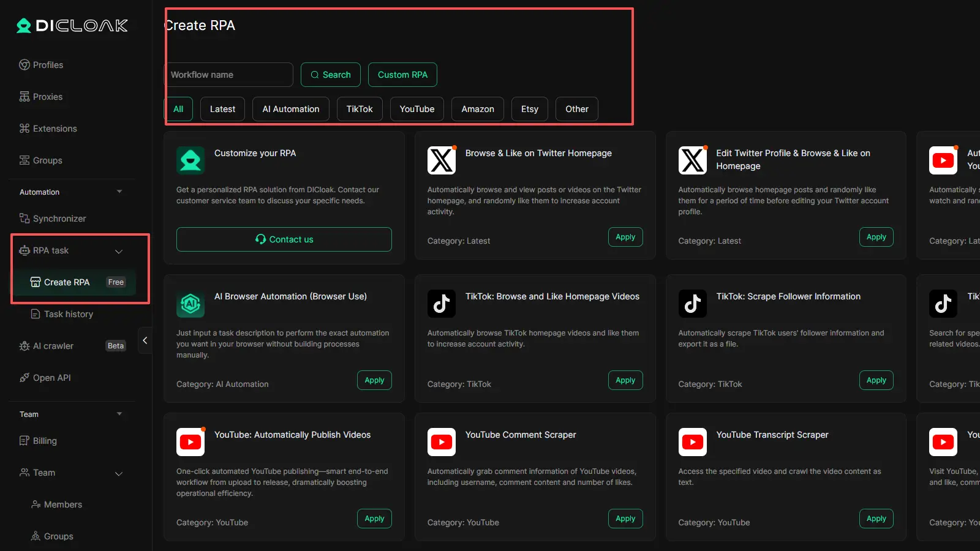Screen dimensions: 980x551
Task: Focus the Workflow name search field
Action: [x=230, y=75]
